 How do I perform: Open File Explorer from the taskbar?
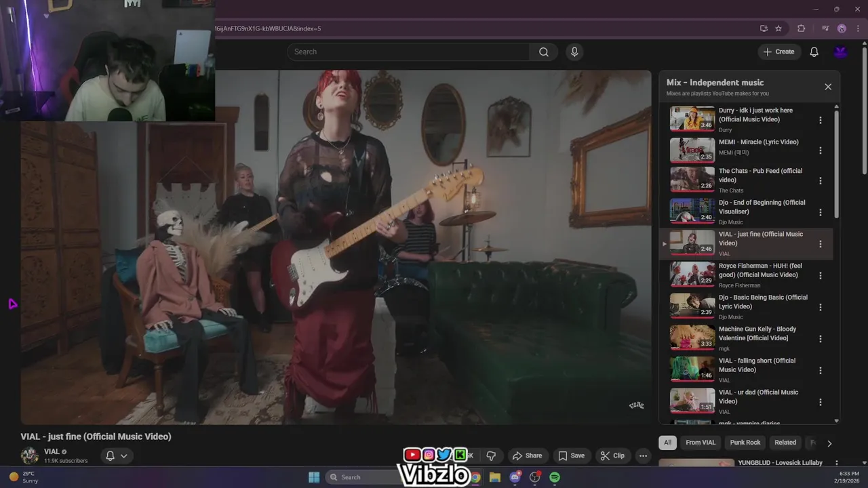tap(495, 477)
